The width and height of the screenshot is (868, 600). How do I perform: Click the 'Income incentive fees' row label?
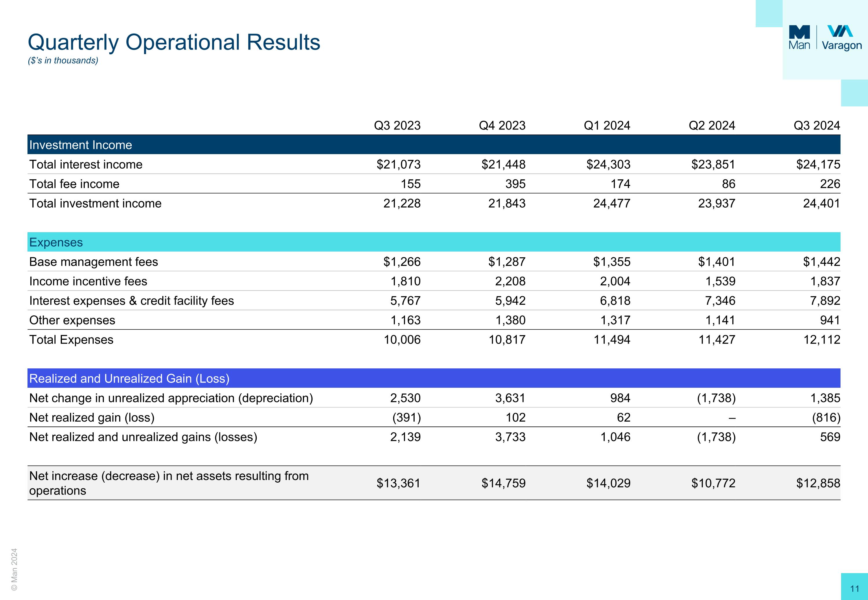[88, 281]
